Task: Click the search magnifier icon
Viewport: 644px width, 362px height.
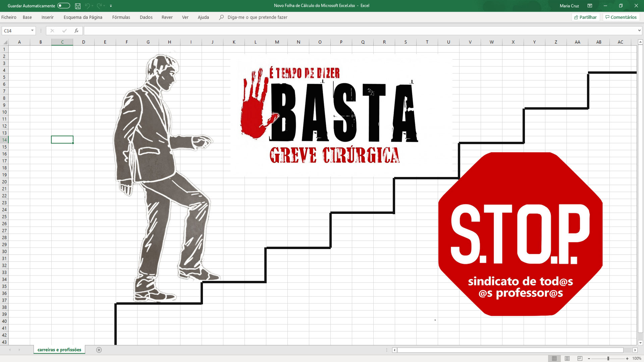Action: [x=221, y=17]
